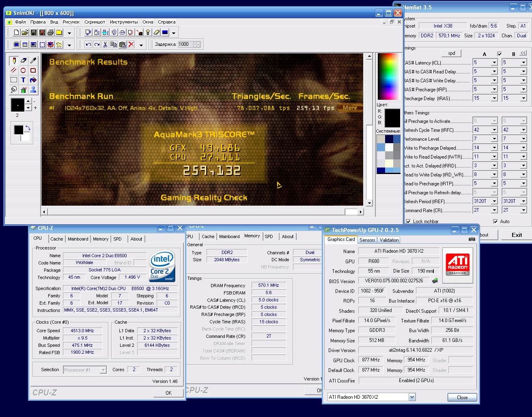Click the light bulb icon in SnimOK toolbar
The image size is (532, 417).
[148, 32]
